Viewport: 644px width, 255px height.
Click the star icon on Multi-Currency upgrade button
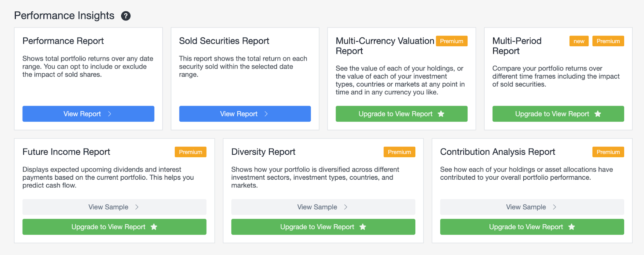click(x=441, y=114)
